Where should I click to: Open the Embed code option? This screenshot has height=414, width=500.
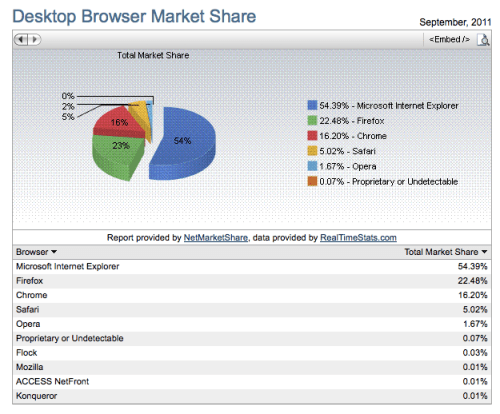point(449,39)
